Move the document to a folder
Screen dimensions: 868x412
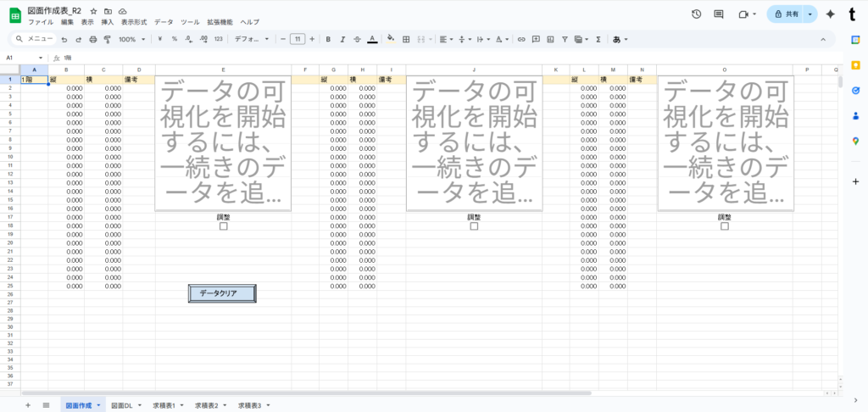108,11
